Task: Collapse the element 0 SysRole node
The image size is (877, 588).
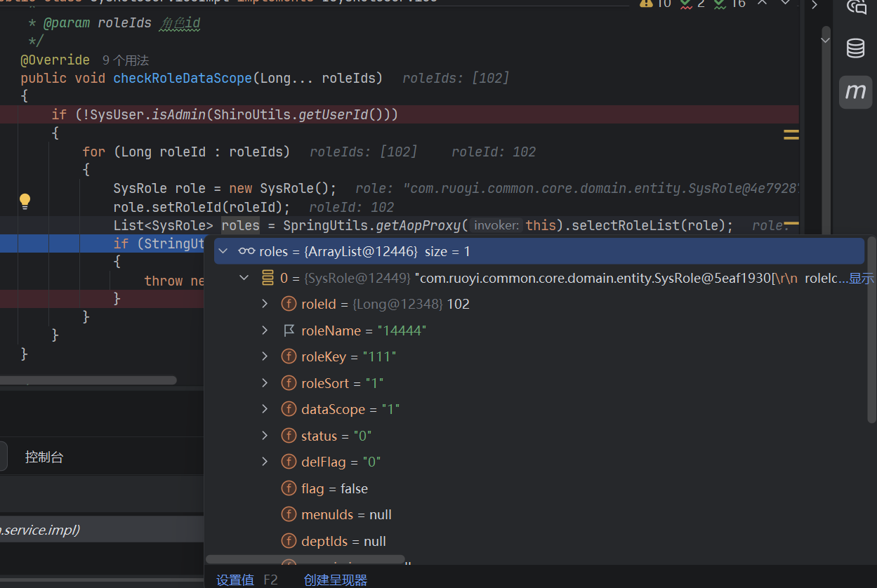Action: pos(244,278)
